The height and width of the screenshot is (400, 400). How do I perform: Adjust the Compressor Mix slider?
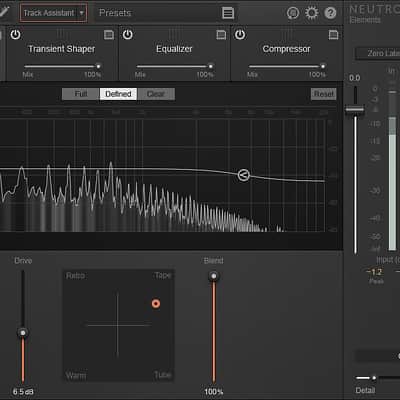click(287, 66)
